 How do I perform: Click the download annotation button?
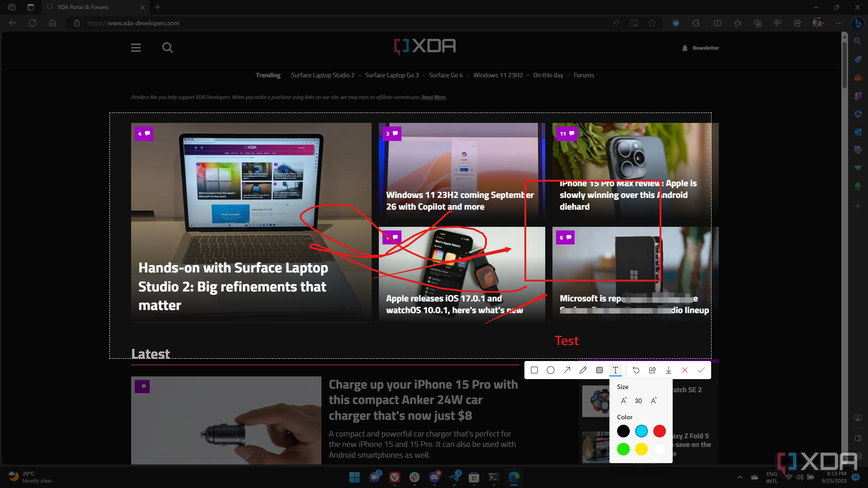668,370
